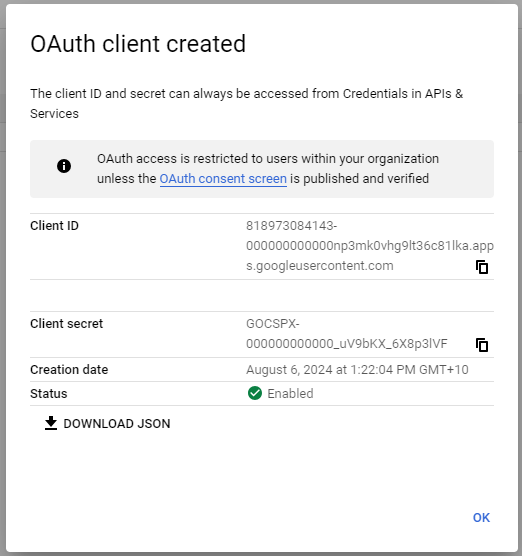Click the OAuth access is restricted notice text

coord(268,169)
